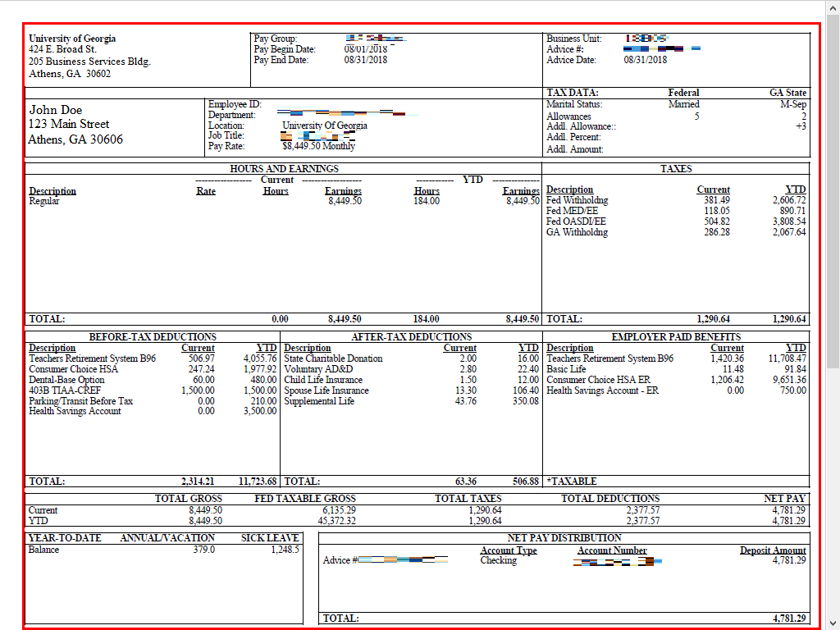Screen dimensions: 840x630
Task: Click the "Fed Withholdng" tax row
Action: coord(577,200)
